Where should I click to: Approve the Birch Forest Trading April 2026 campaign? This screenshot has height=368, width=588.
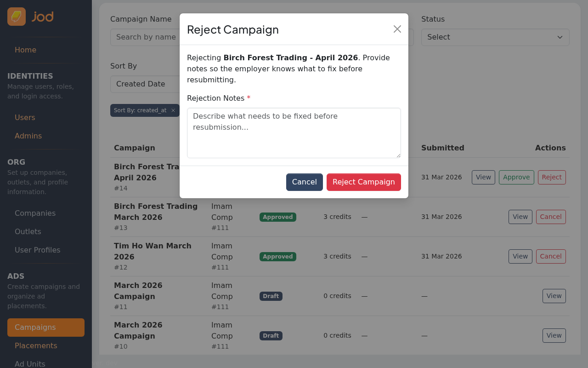(516, 177)
